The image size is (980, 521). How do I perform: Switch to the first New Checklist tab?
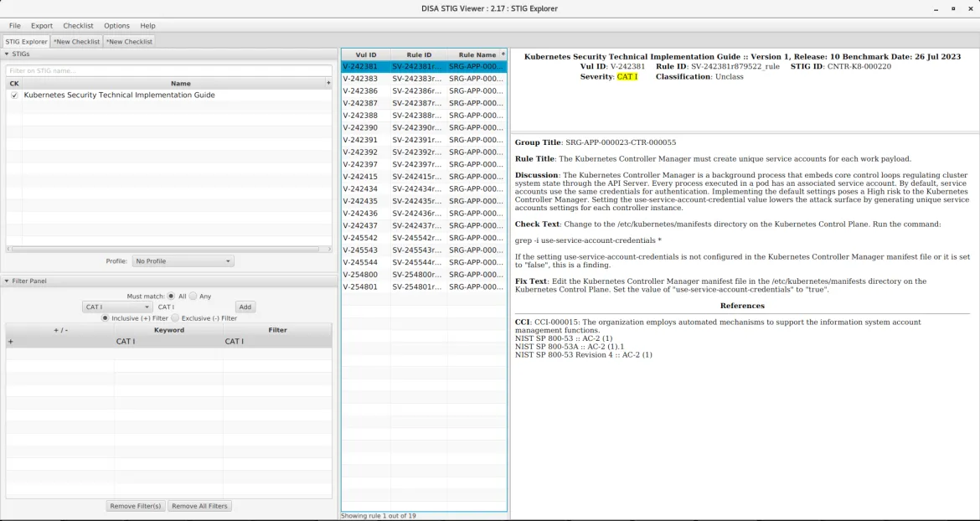[76, 40]
